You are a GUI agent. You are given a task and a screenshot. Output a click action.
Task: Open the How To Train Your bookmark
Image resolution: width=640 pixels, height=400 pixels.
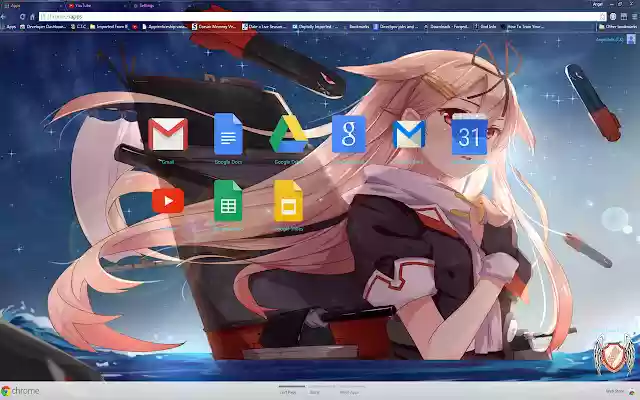coord(522,27)
